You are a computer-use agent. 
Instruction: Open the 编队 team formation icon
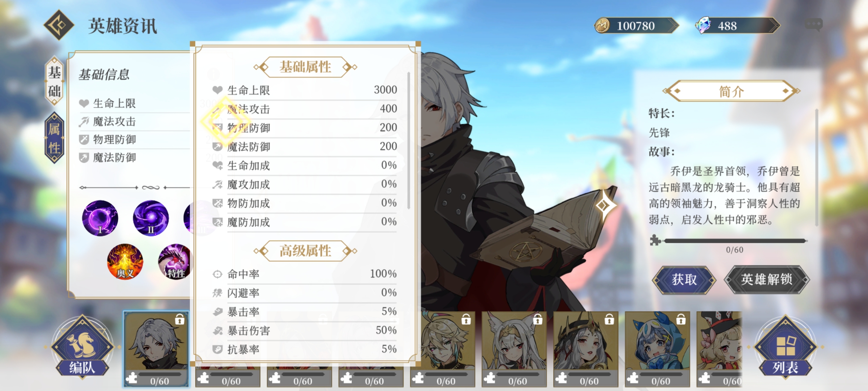click(x=82, y=347)
